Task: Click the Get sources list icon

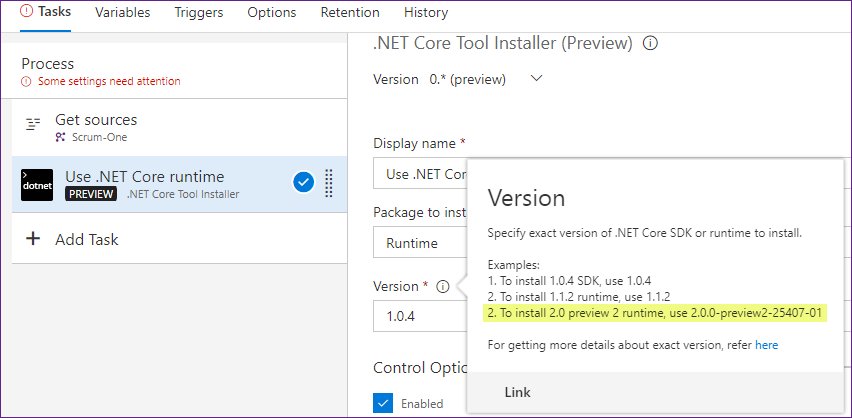Action: pyautogui.click(x=33, y=125)
